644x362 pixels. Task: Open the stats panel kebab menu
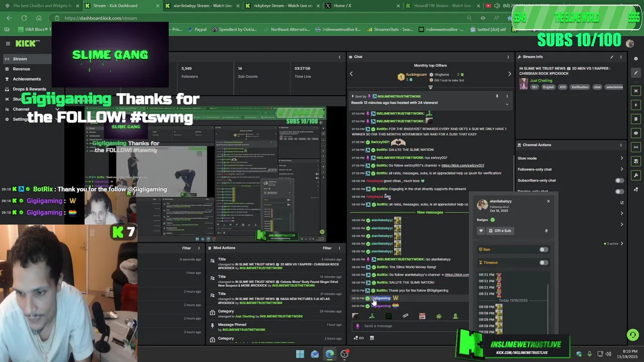coord(339,57)
